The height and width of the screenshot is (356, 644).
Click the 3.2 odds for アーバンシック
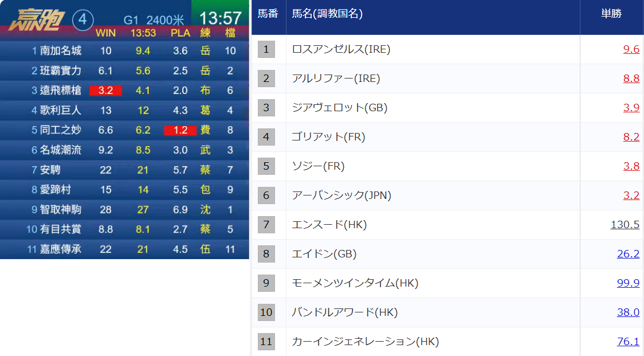click(x=631, y=195)
